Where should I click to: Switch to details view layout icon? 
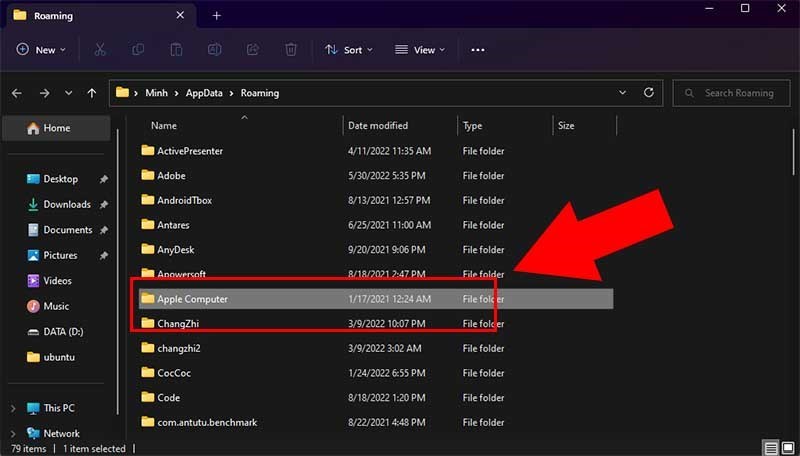tap(770, 448)
